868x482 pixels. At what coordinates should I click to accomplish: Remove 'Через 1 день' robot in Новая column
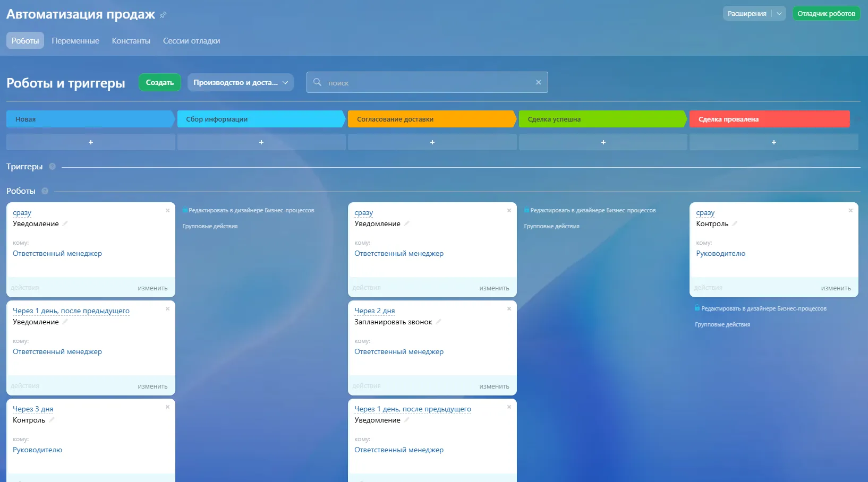pos(167,309)
